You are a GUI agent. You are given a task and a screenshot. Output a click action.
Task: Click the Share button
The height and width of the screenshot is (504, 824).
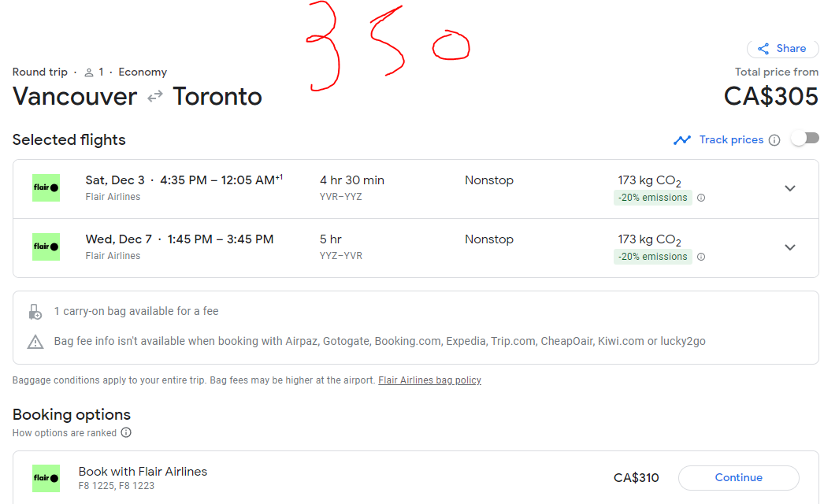pyautogui.click(x=781, y=49)
